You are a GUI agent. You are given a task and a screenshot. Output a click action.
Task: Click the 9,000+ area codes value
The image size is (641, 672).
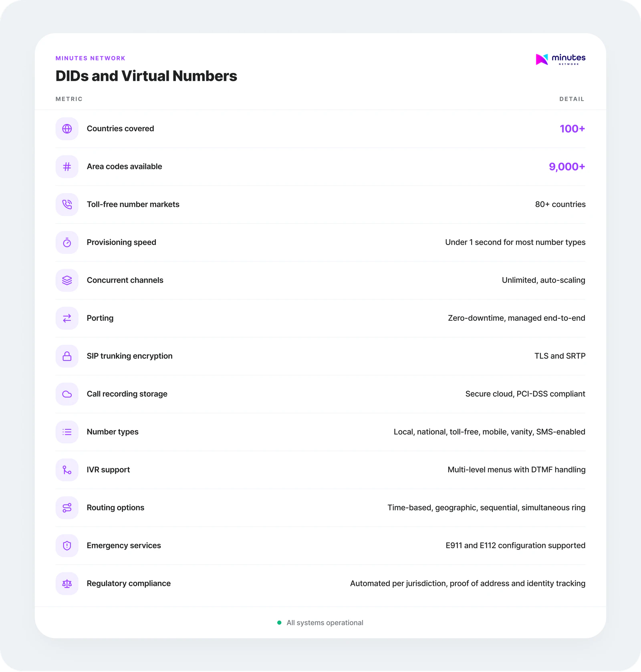point(566,167)
